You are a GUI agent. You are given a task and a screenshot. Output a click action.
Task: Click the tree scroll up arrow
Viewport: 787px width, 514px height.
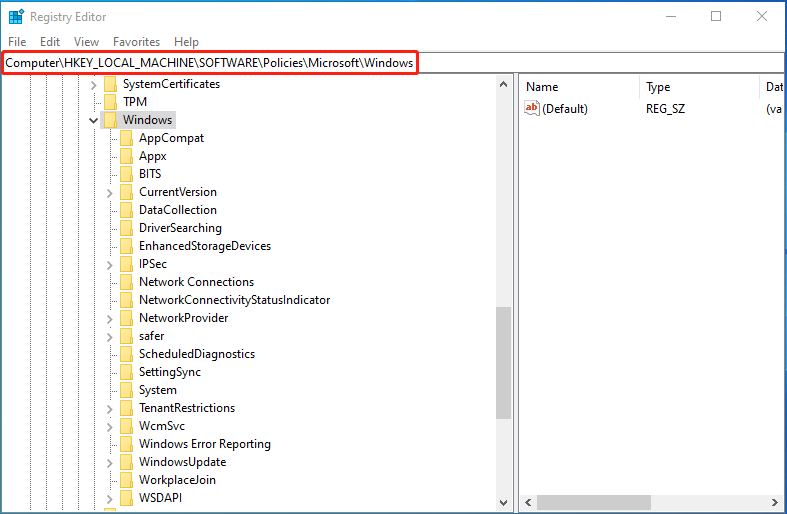tap(503, 85)
